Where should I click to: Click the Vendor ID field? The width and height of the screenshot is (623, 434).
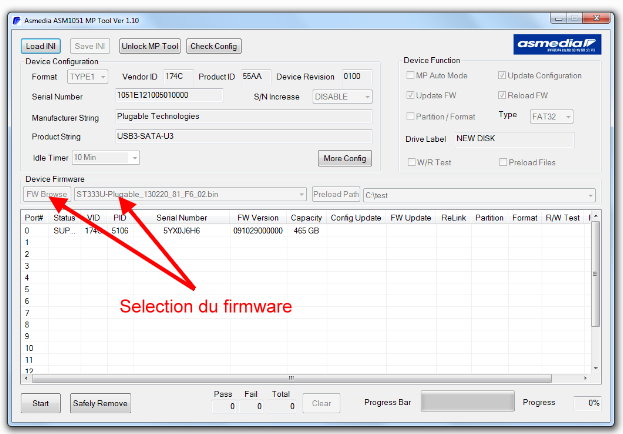[178, 76]
